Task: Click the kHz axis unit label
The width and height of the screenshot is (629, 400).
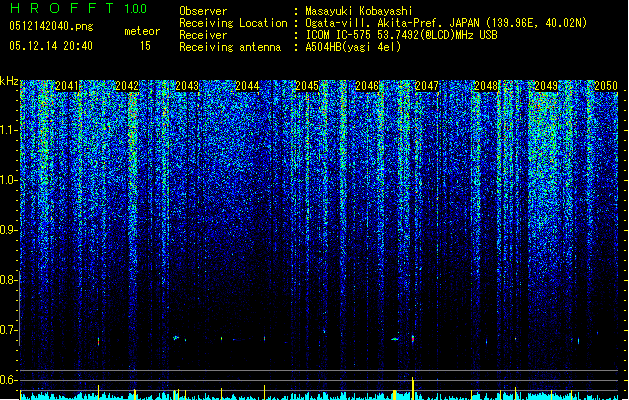Action: click(9, 81)
